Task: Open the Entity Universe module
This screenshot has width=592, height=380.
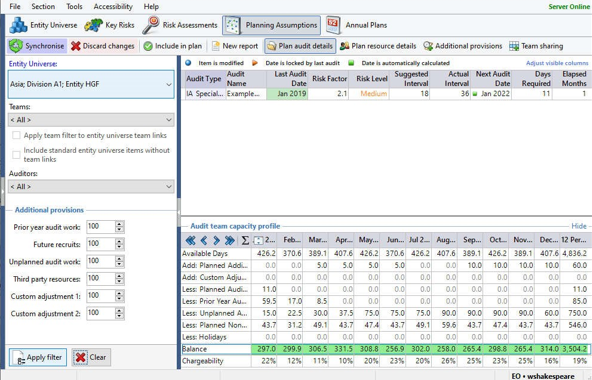Action: coord(43,25)
